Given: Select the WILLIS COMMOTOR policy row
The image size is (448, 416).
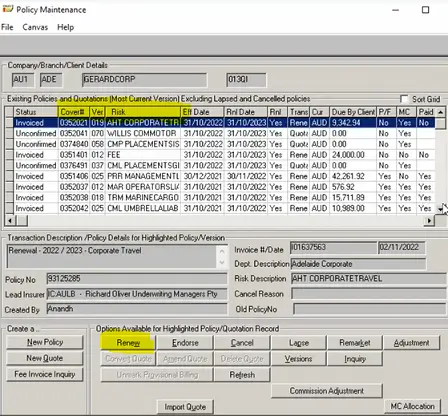Looking at the screenshot, I should [x=220, y=133].
